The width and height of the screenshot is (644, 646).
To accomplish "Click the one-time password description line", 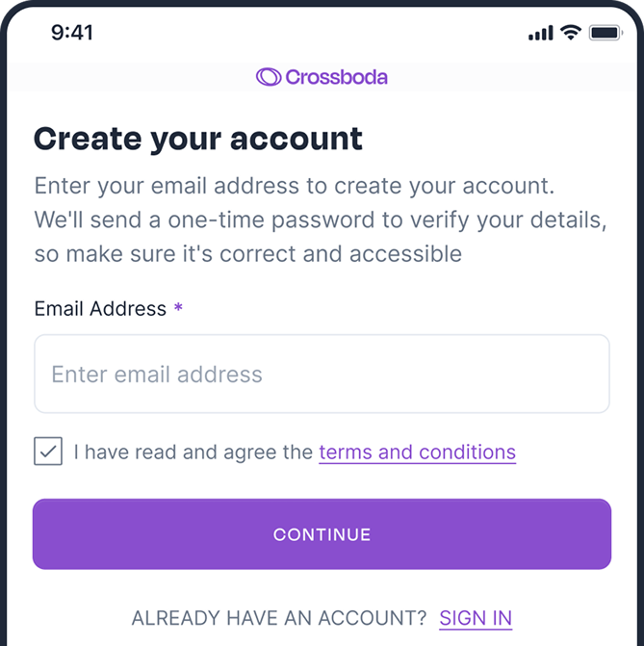I will coord(321,220).
